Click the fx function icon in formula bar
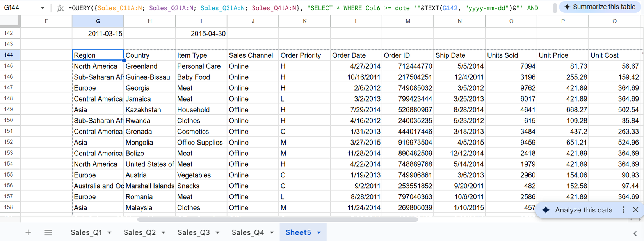The width and height of the screenshot is (644, 241). (x=60, y=8)
